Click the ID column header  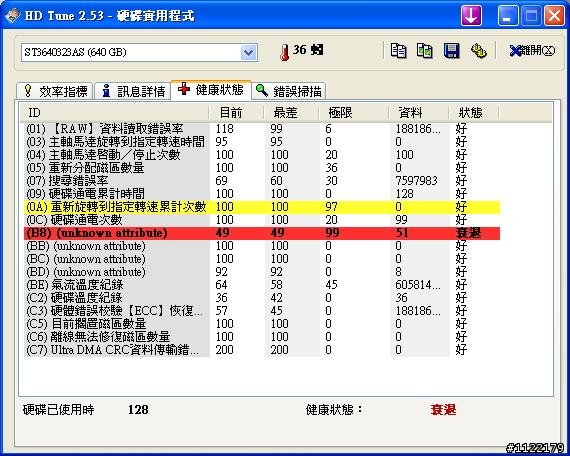pos(114,112)
